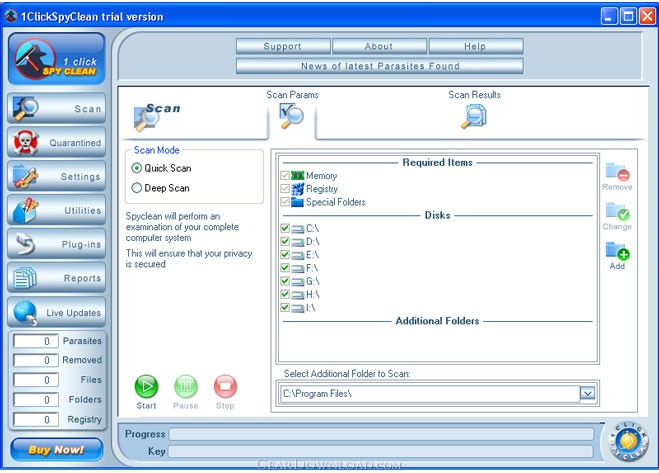This screenshot has width=659, height=473.
Task: Click the Scan Params magnifier icon
Action: tap(292, 116)
